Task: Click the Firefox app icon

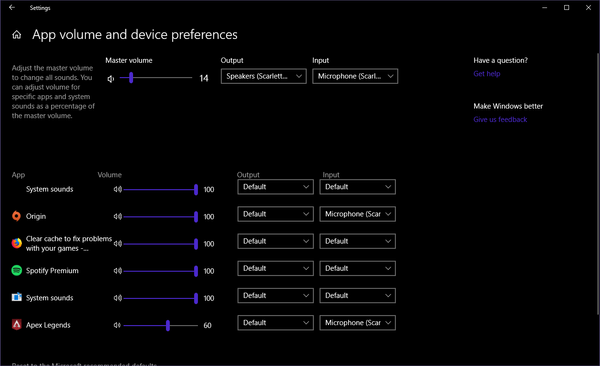Action: (16, 243)
